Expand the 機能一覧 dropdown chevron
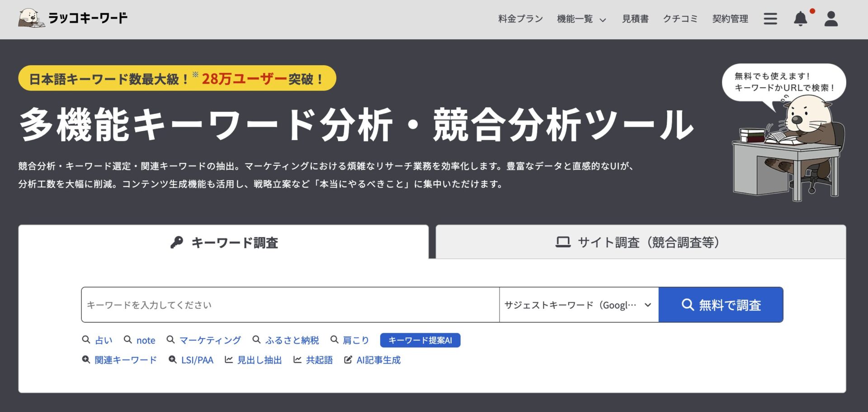 tap(603, 20)
